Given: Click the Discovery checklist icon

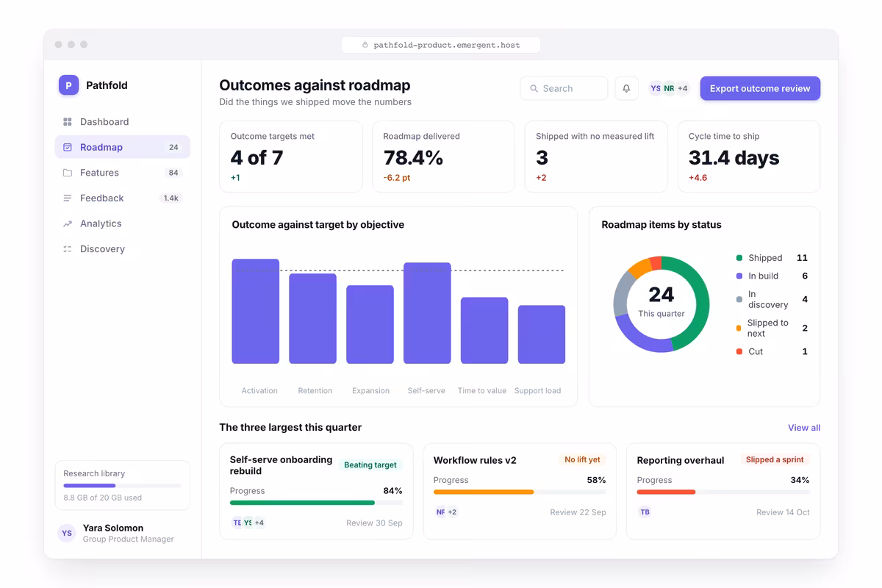Looking at the screenshot, I should pyautogui.click(x=68, y=249).
